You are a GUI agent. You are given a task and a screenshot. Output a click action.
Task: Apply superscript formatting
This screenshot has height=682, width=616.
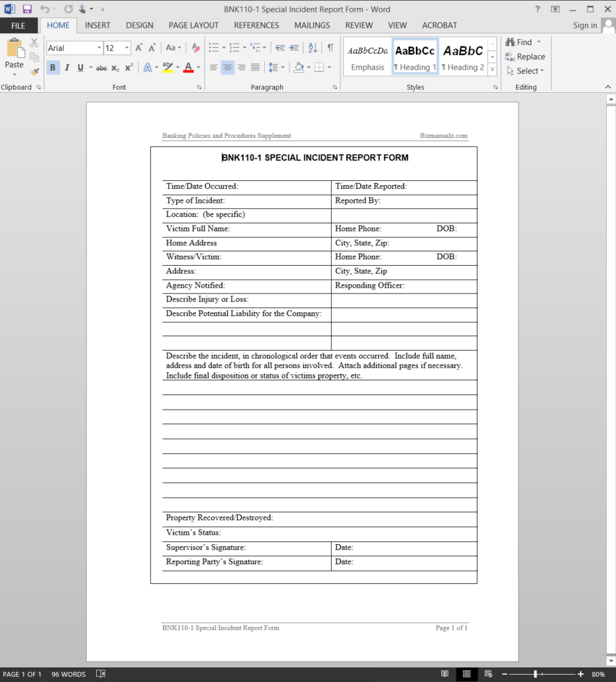coord(129,68)
